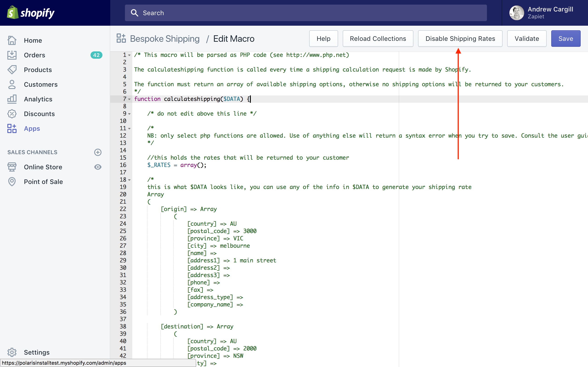
Task: Focus the Search input field
Action: pos(306,13)
